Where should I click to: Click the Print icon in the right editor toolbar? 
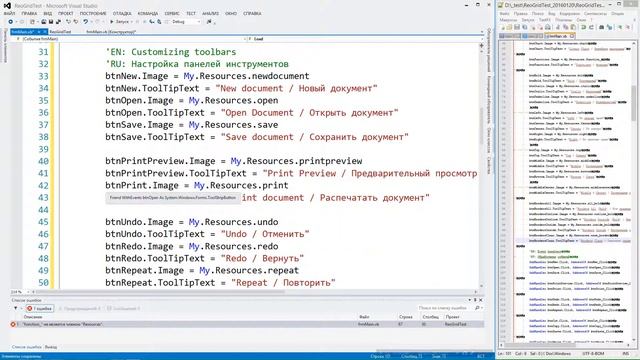[548, 27]
